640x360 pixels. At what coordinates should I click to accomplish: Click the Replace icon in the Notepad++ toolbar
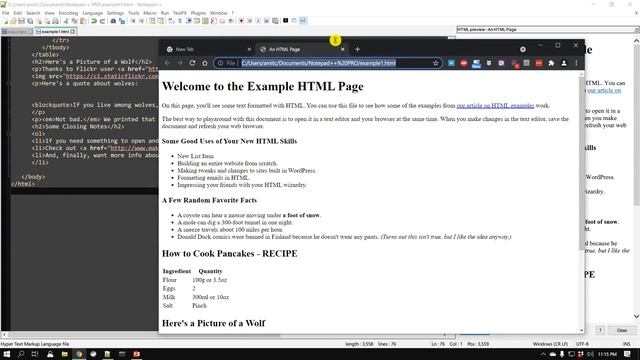(x=122, y=21)
